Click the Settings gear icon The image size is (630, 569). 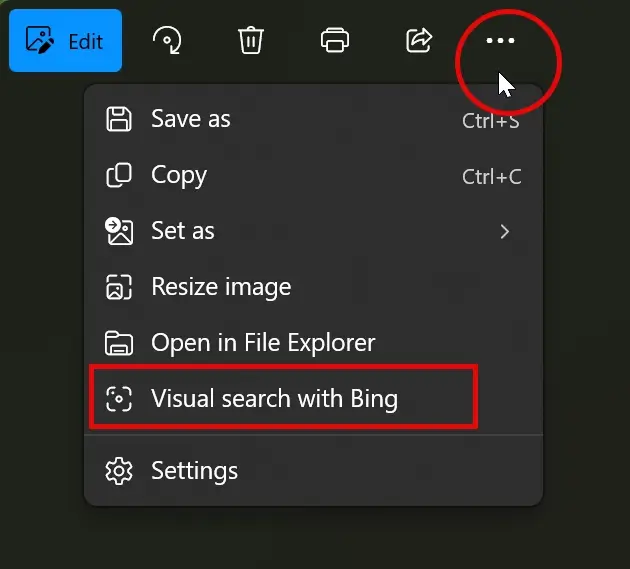(x=119, y=471)
